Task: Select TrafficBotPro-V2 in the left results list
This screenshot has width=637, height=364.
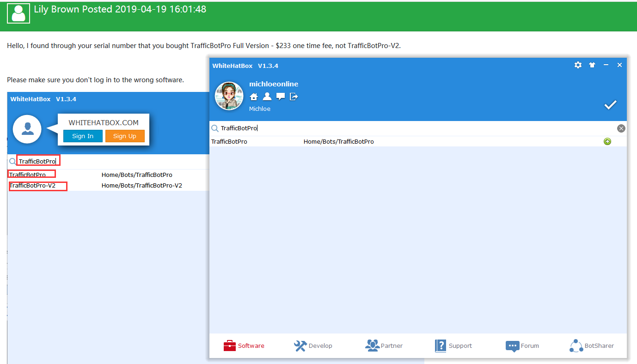Action: [32, 186]
